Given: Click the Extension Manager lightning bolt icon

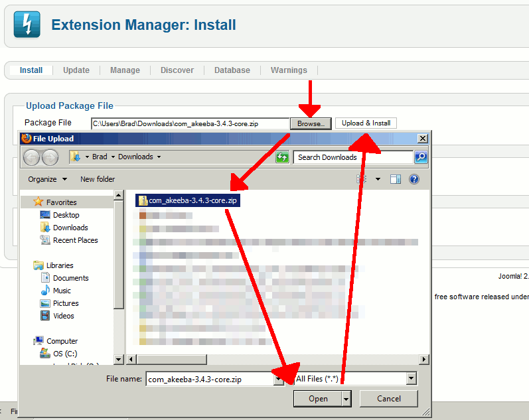Looking at the screenshot, I should pos(27,25).
